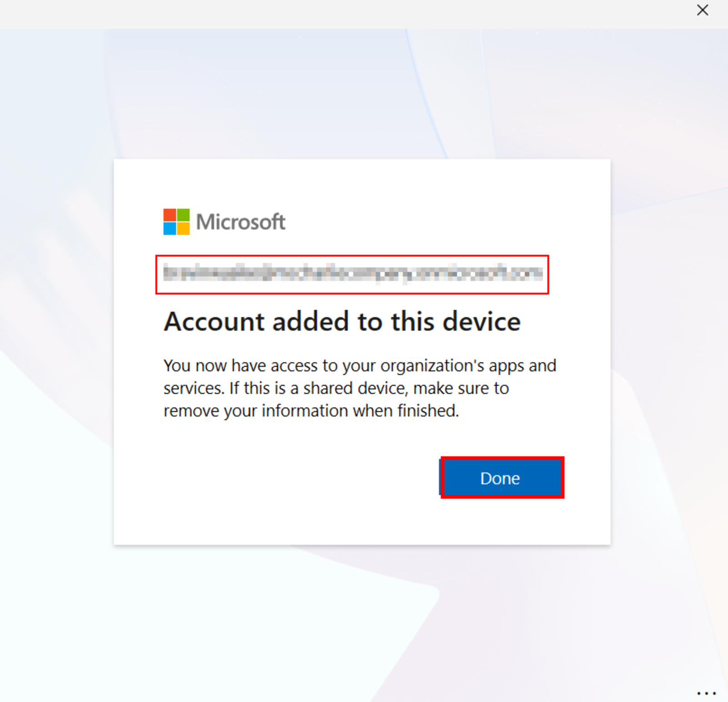
Task: Click the green square of the Microsoft logo
Action: [182, 214]
